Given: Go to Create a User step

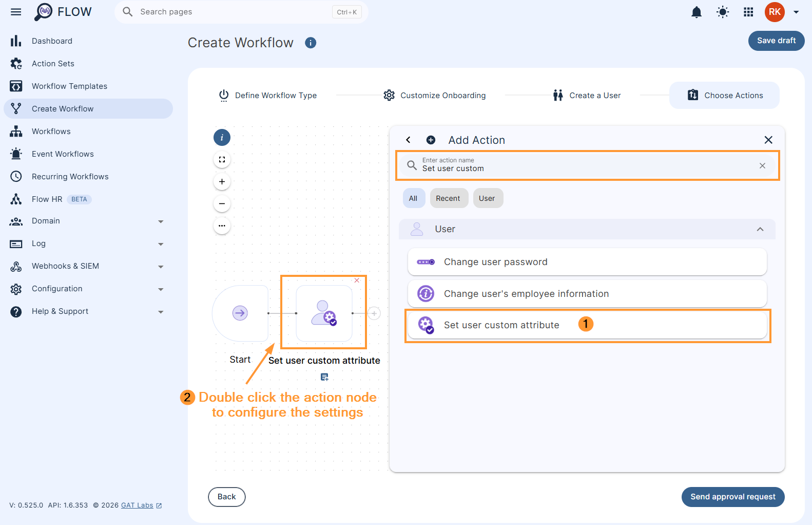Looking at the screenshot, I should coord(586,96).
